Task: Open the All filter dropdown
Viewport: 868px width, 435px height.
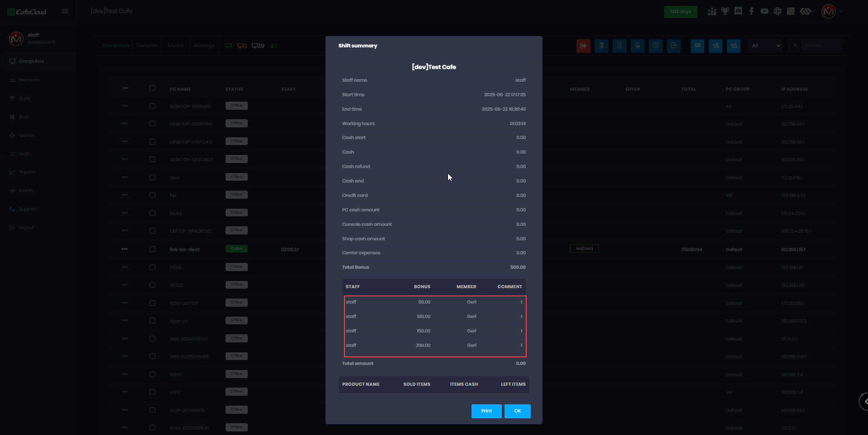Action: click(765, 46)
